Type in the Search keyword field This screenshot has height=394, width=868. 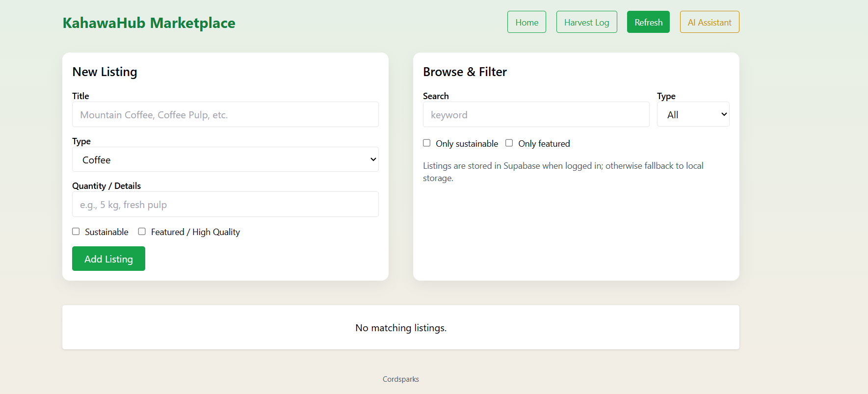click(x=536, y=114)
